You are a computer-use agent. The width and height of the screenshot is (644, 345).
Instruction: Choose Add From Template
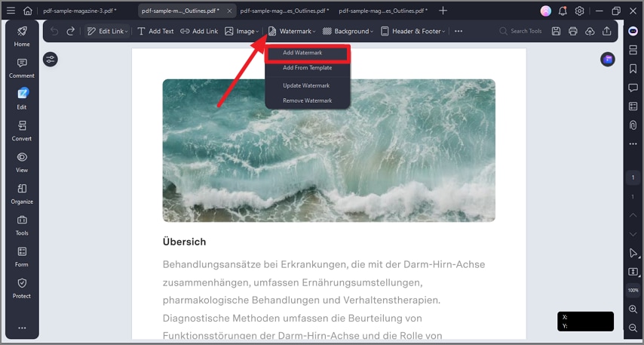tap(308, 68)
